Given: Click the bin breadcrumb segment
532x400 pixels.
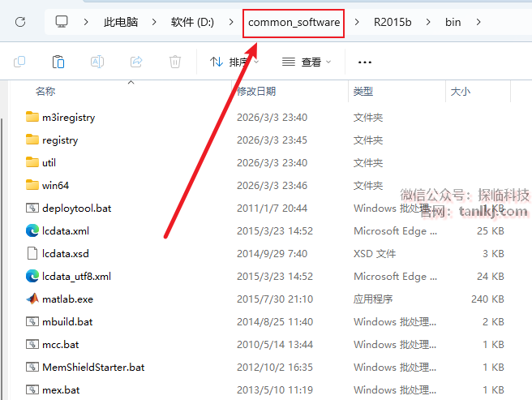Looking at the screenshot, I should (453, 22).
